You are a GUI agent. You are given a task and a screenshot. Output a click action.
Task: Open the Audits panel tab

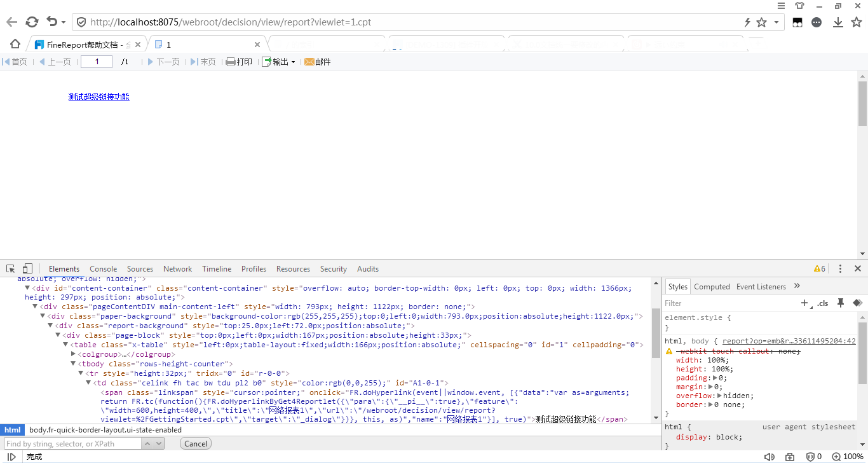[x=368, y=269]
